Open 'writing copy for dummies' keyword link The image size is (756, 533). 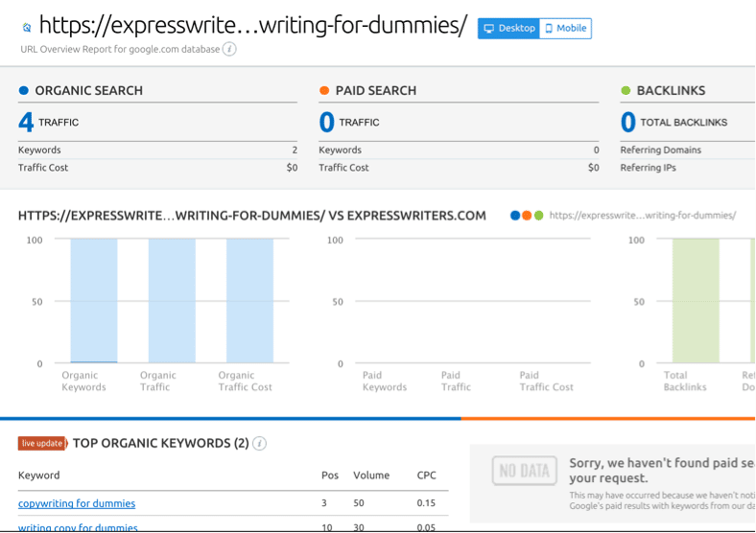78,527
